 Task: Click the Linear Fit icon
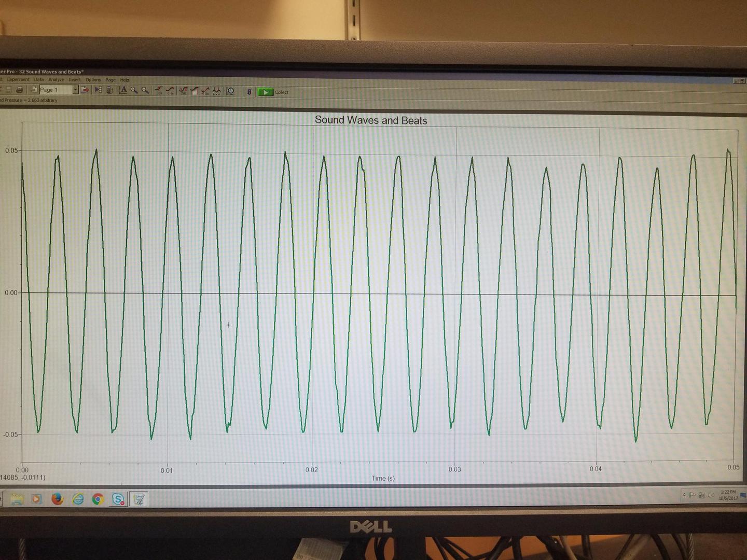tap(205, 91)
